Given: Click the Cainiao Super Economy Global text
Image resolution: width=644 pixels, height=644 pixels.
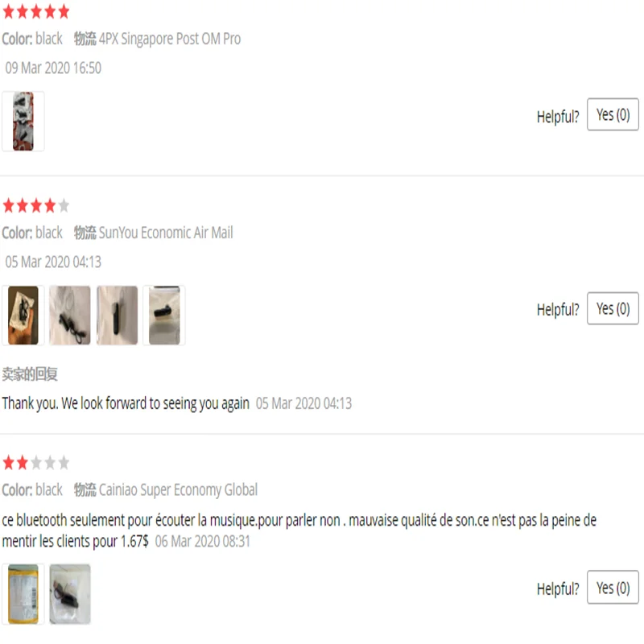Looking at the screenshot, I should 178,489.
